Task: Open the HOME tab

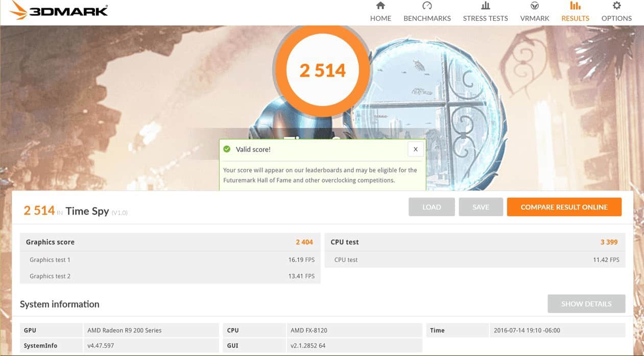Action: 380,18
